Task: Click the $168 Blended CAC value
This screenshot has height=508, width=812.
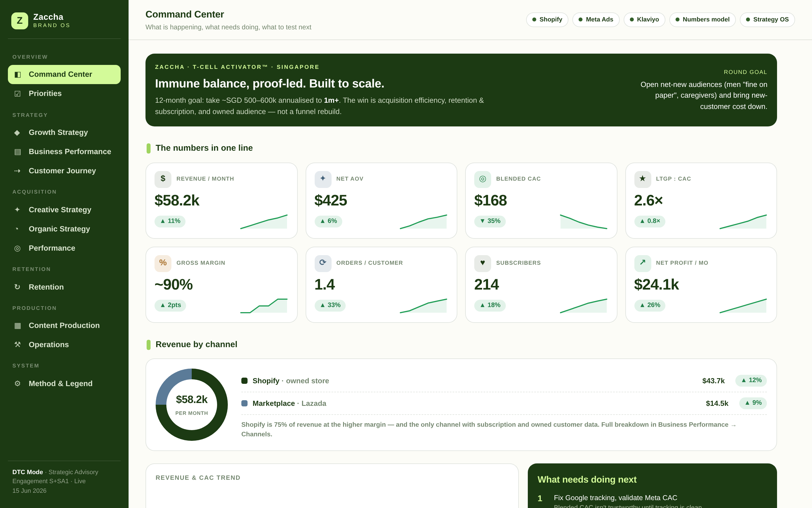Action: (x=490, y=201)
